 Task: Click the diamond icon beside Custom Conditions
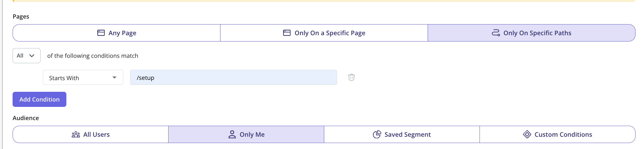[527, 135]
